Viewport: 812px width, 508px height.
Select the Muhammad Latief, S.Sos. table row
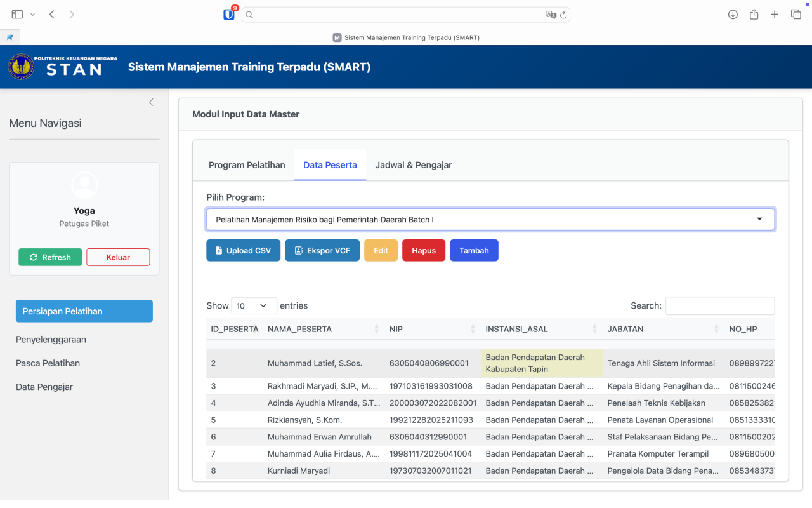click(315, 363)
